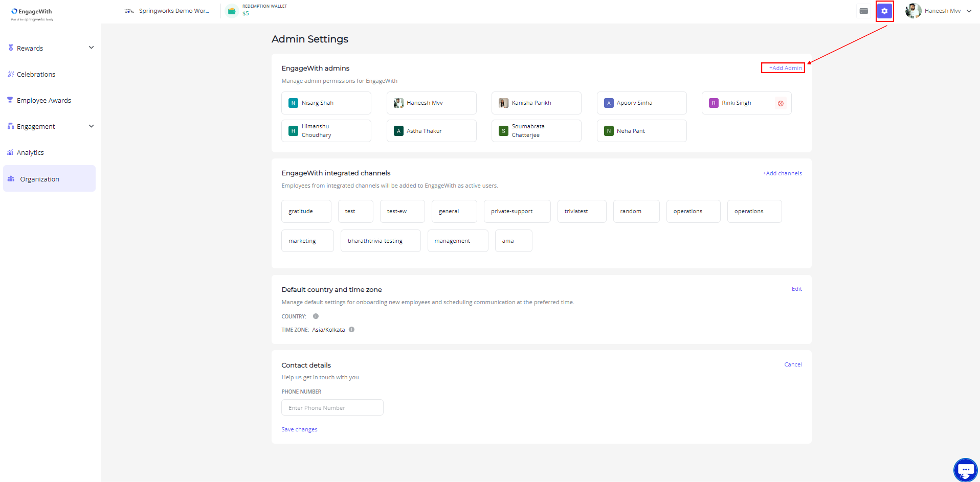Click Astha Thakur avatar badge
This screenshot has width=980, height=482.
[x=398, y=131]
